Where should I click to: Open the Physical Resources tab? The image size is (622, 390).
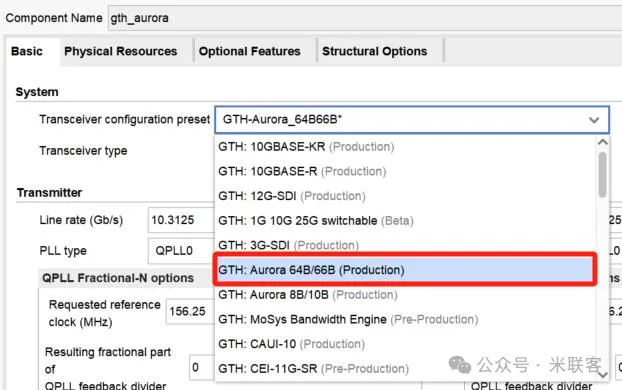pos(121,51)
